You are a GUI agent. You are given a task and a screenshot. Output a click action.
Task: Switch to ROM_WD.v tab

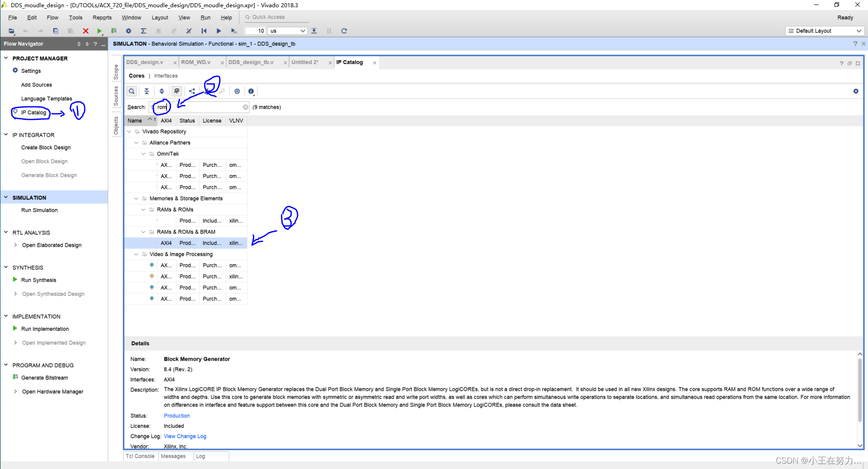(x=196, y=62)
